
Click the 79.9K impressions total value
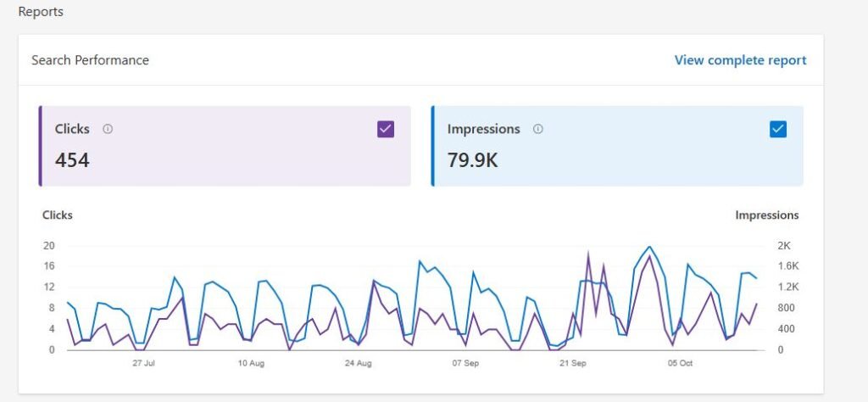tap(472, 159)
